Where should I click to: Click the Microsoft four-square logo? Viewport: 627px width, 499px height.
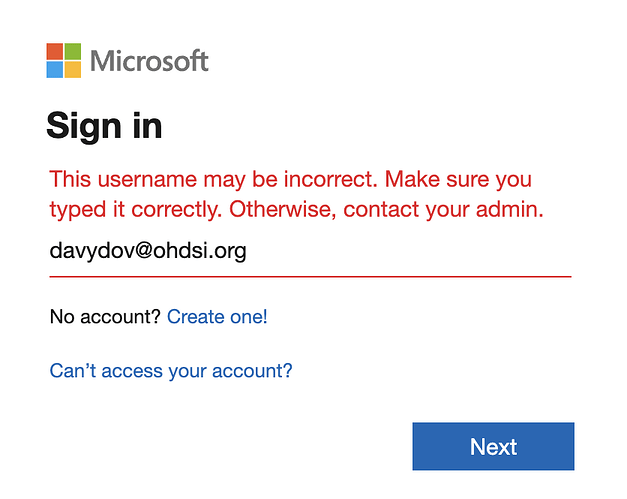pos(64,61)
